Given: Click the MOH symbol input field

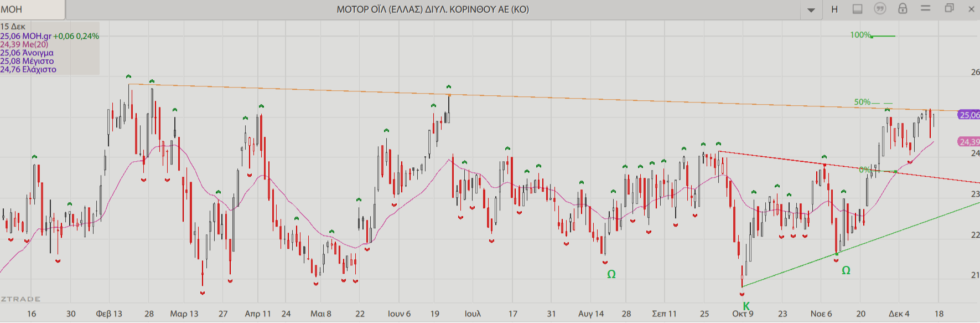Looking at the screenshot, I should pyautogui.click(x=32, y=9).
